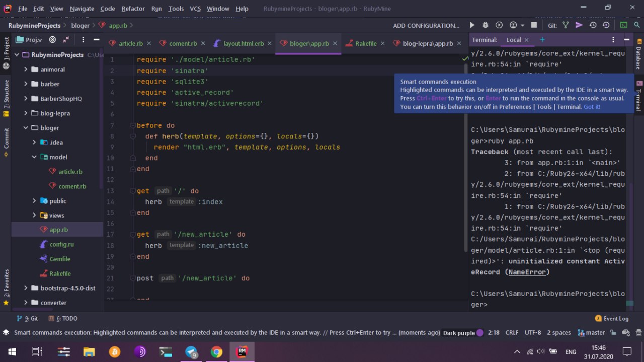Show Git history clock icon

point(593,25)
